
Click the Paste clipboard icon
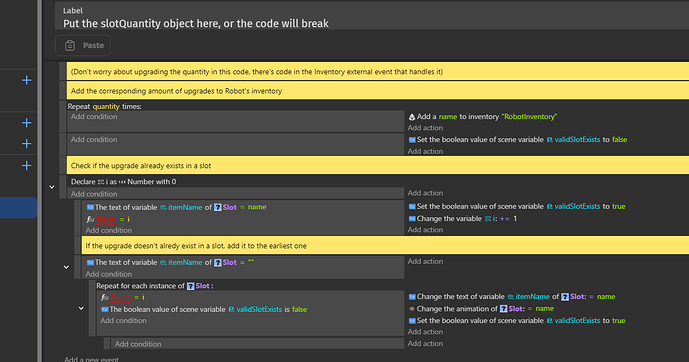point(70,45)
